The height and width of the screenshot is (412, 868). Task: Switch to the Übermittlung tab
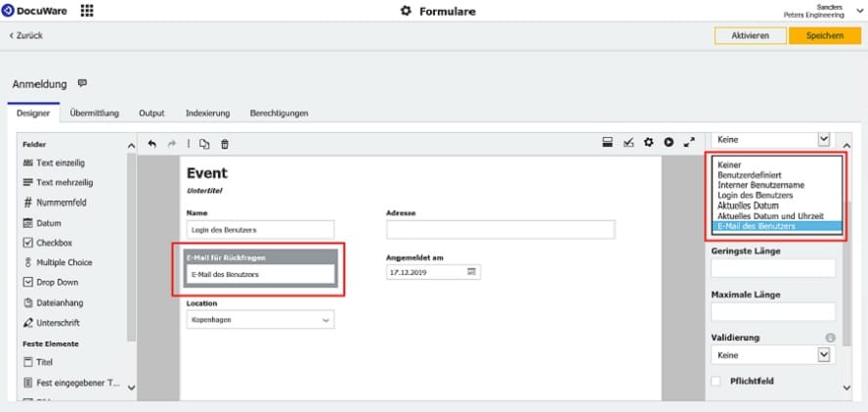pyautogui.click(x=95, y=114)
